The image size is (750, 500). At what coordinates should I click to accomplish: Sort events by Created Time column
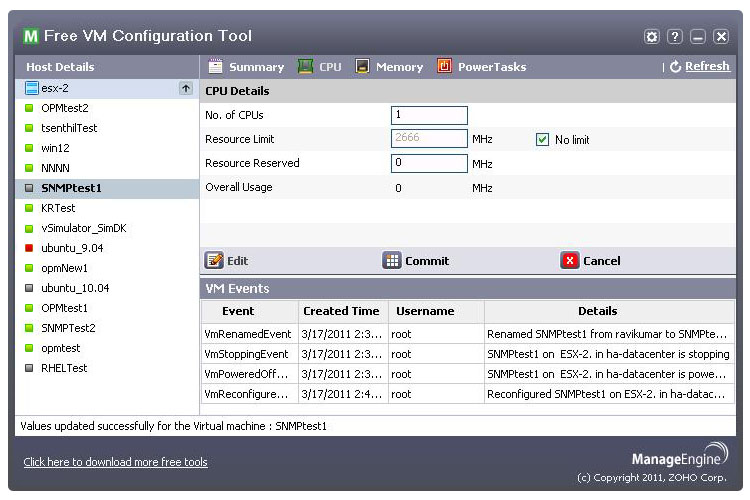341,311
